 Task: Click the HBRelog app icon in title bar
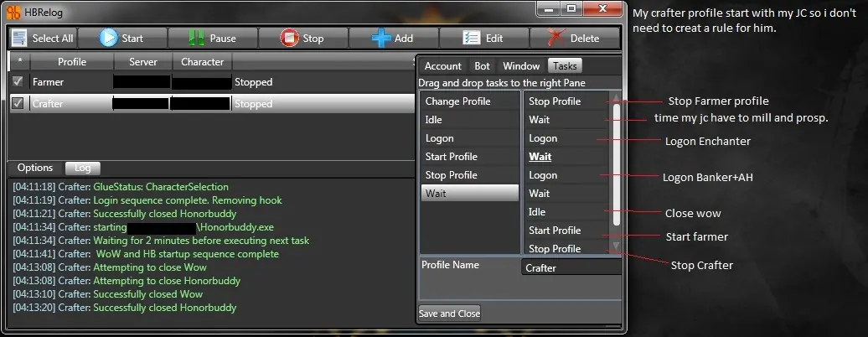(14, 12)
